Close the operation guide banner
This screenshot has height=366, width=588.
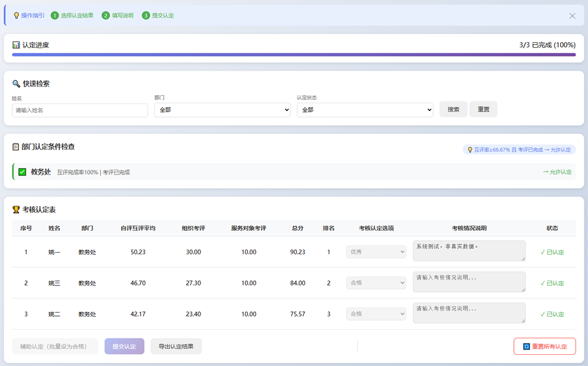coord(572,16)
